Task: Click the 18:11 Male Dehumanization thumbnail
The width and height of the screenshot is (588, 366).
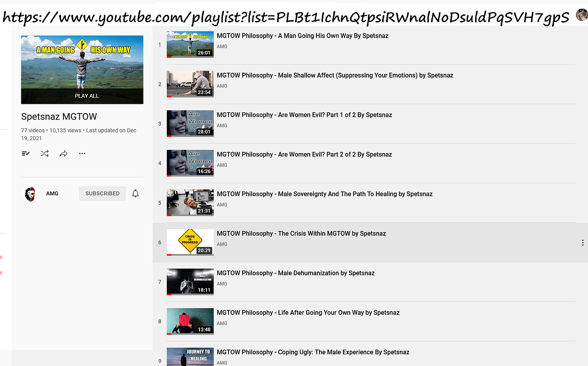Action: coord(190,282)
